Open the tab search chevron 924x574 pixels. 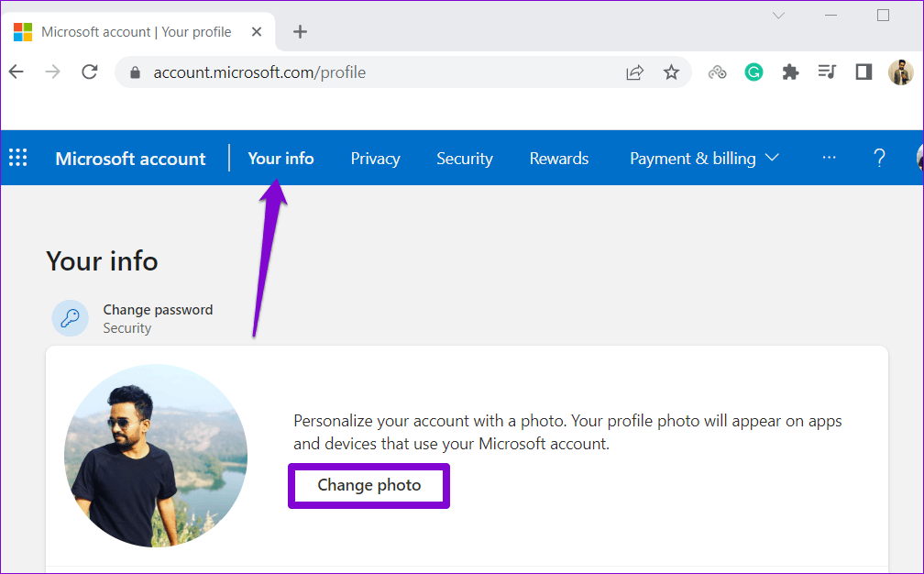(778, 16)
